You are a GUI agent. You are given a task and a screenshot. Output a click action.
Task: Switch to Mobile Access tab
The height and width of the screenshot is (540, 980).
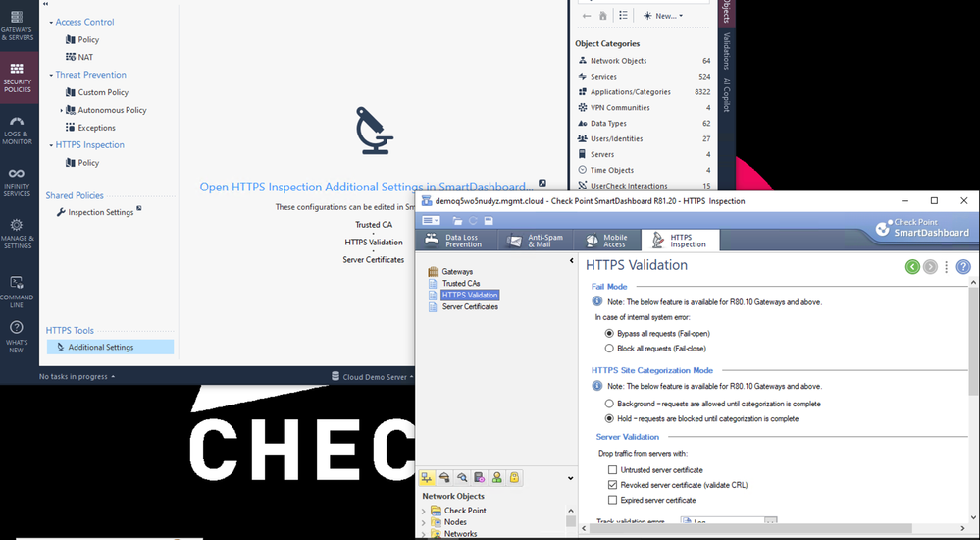tap(608, 241)
